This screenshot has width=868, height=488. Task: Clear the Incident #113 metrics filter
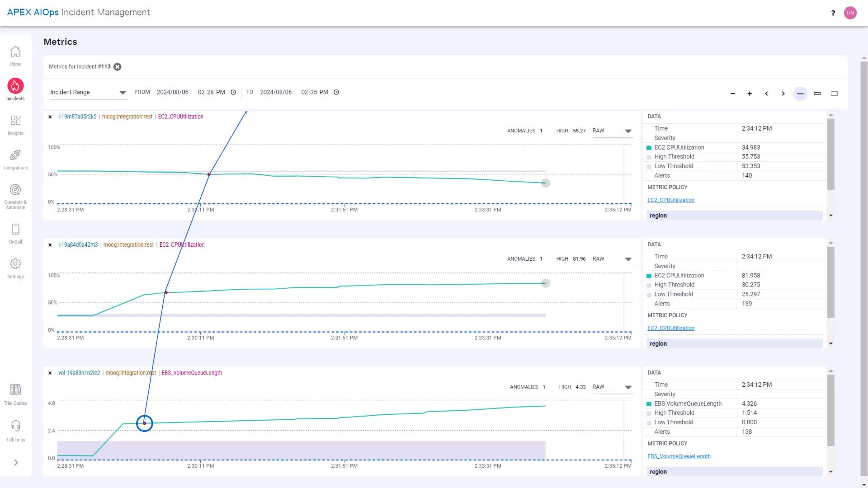pyautogui.click(x=118, y=67)
